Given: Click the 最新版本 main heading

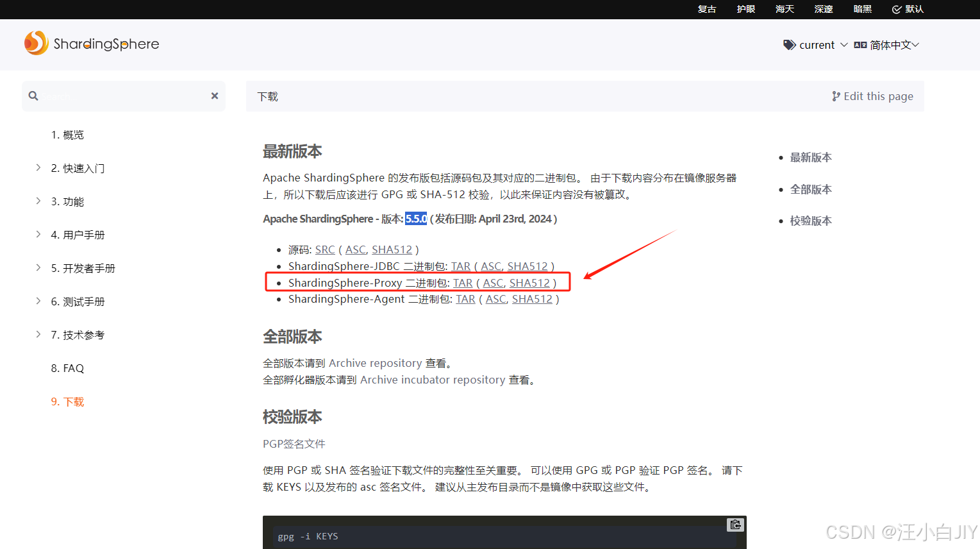Looking at the screenshot, I should 292,151.
